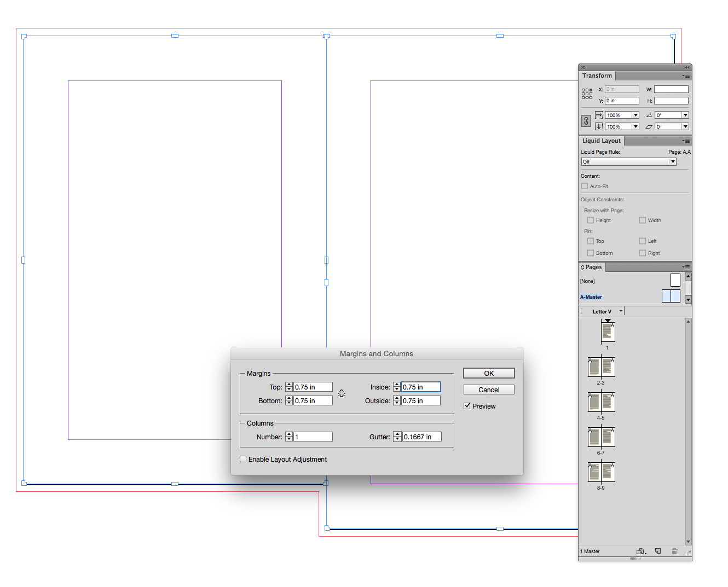Click the Transform W width field
The height and width of the screenshot is (587, 728).
(671, 89)
